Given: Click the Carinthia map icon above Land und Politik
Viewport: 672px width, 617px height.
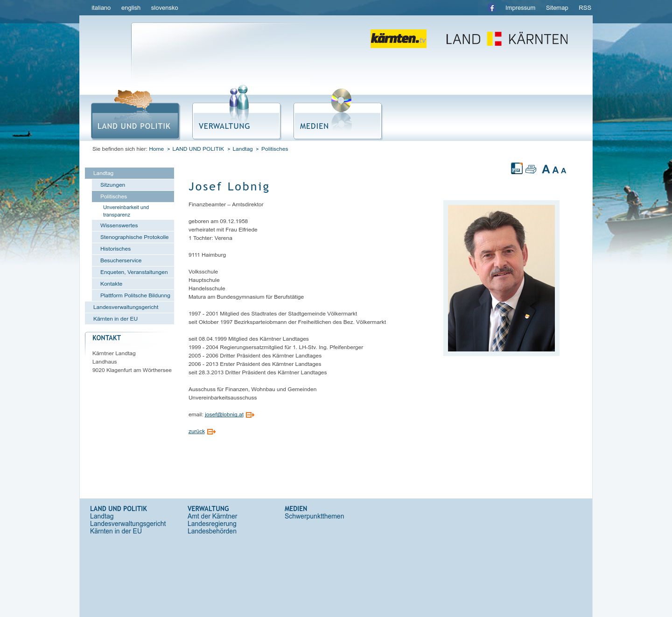Looking at the screenshot, I should (x=133, y=99).
